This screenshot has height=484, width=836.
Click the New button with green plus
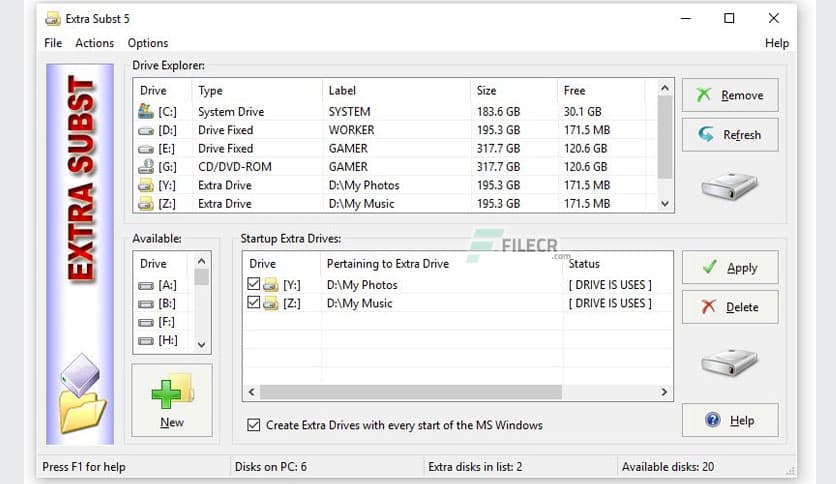[x=172, y=400]
